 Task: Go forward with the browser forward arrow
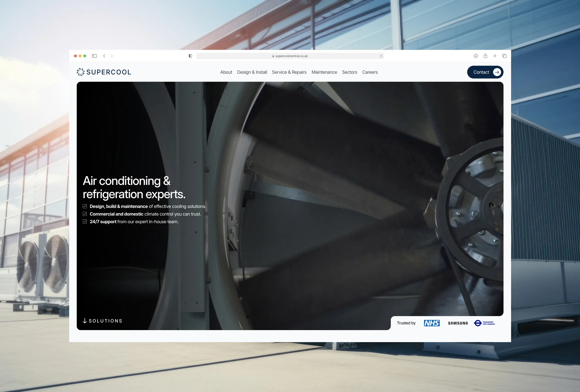coord(112,56)
